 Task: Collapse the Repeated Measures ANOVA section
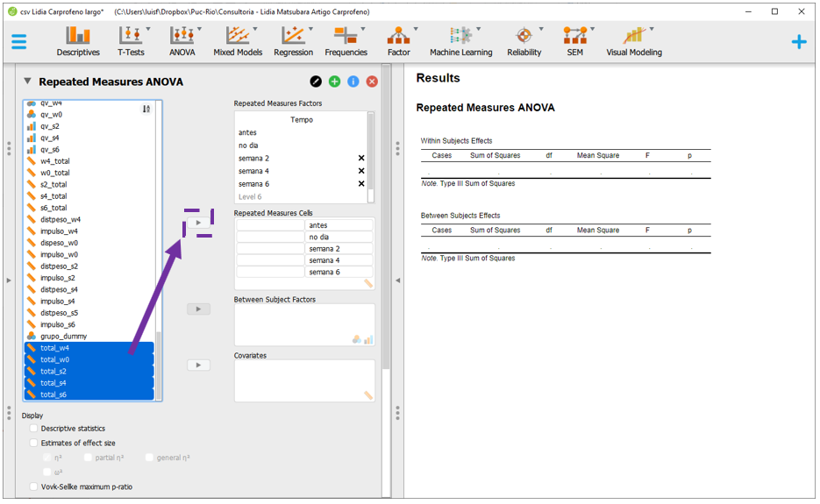(x=28, y=82)
